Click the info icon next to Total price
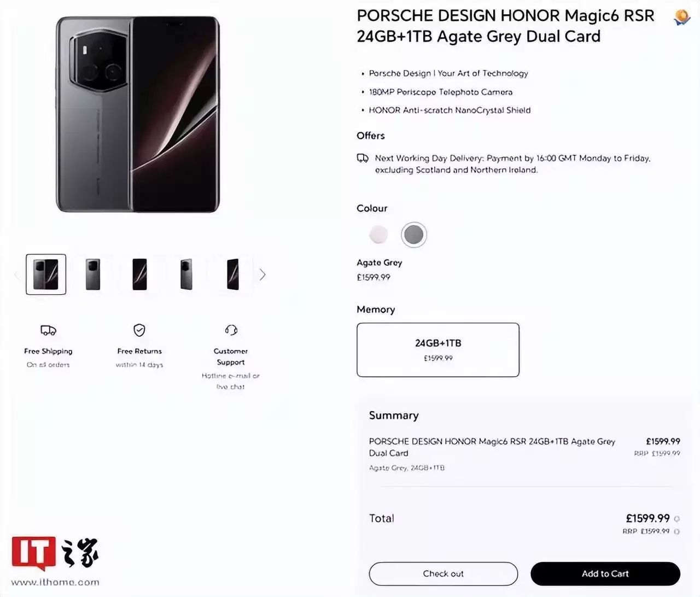 (677, 519)
